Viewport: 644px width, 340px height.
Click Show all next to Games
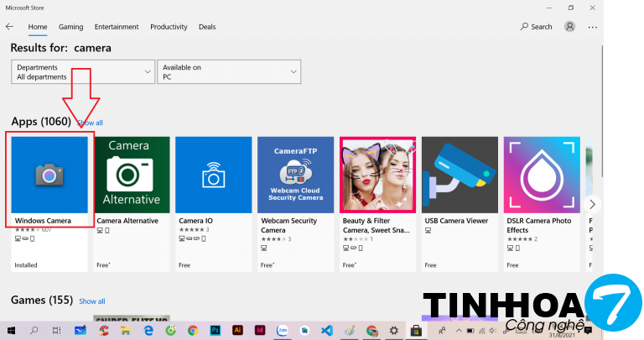(92, 301)
